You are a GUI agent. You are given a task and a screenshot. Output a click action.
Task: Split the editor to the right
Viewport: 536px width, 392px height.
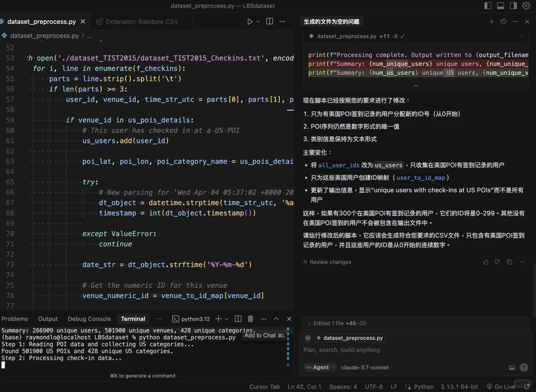pyautogui.click(x=270, y=21)
